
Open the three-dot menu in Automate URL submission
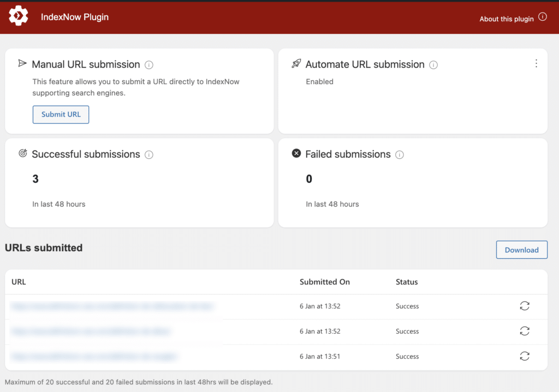(536, 64)
